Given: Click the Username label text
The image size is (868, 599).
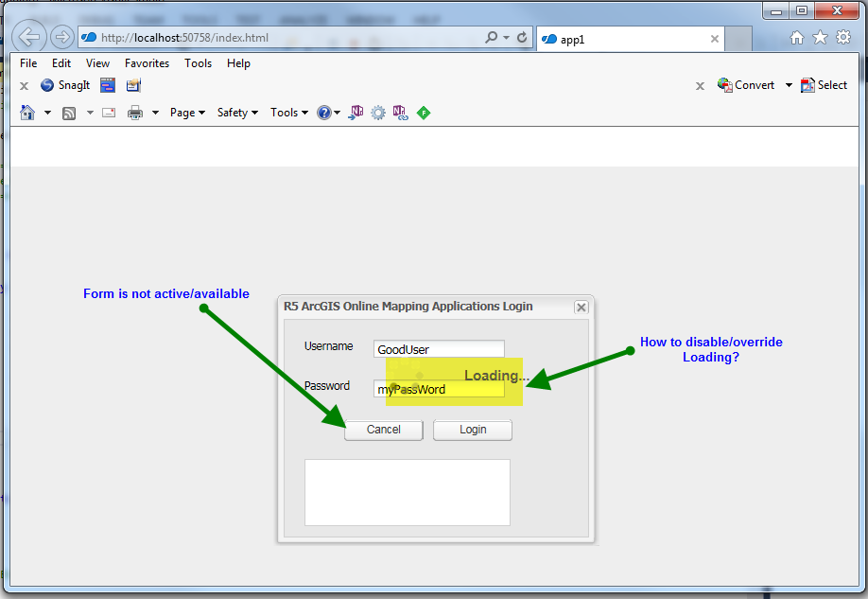Looking at the screenshot, I should [x=328, y=346].
